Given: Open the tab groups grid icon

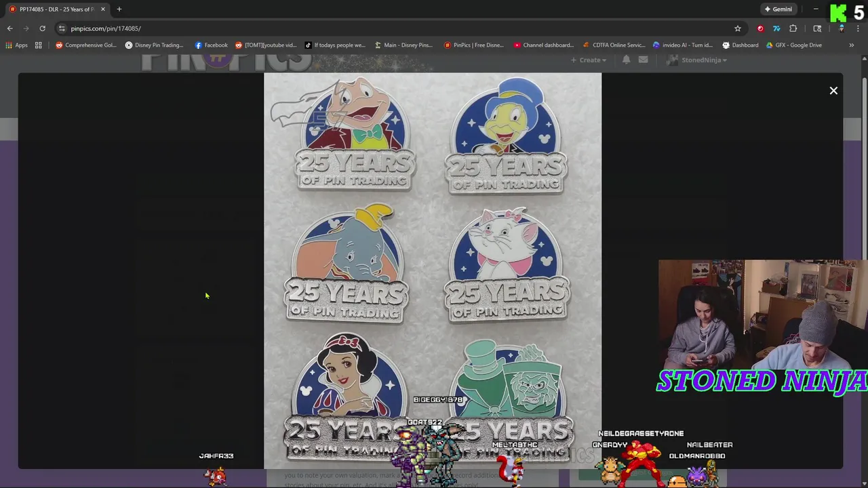Looking at the screenshot, I should 39,45.
